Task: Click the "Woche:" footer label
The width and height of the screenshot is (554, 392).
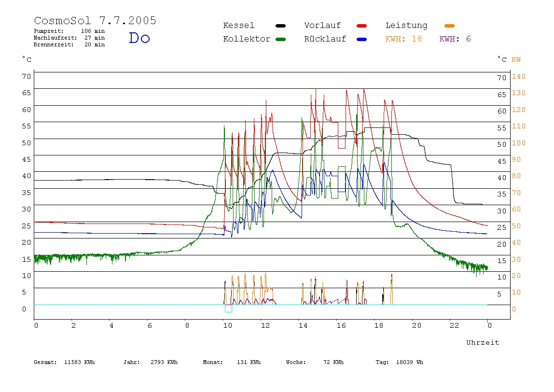Action: 296,362
